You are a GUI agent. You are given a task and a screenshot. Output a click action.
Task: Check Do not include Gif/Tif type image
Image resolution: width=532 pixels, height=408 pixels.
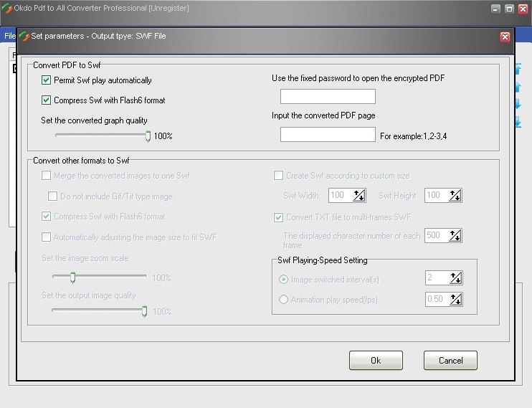52,196
